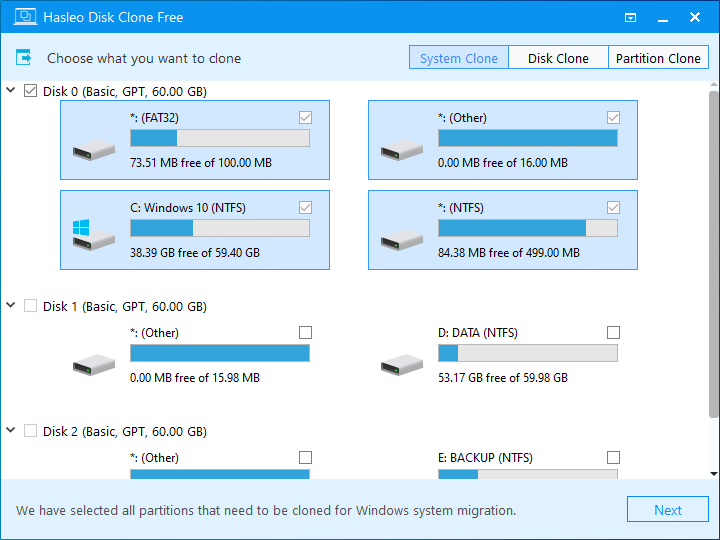The height and width of the screenshot is (540, 720).
Task: Collapse the Disk 0 partition list
Action: (11, 90)
